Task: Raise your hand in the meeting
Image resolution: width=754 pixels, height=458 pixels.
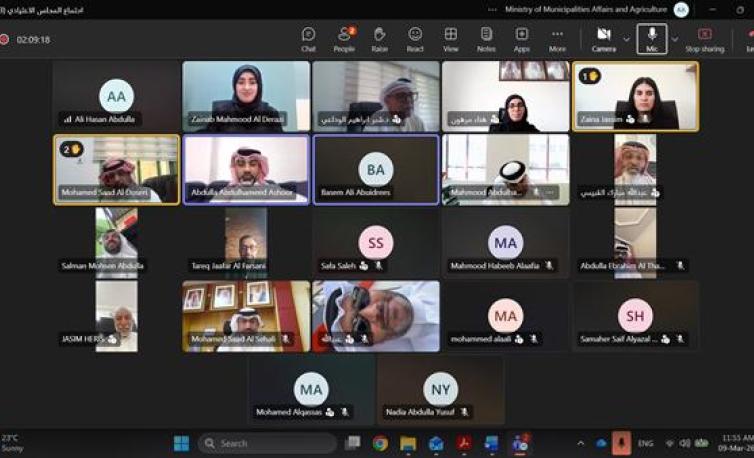Action: 379,39
